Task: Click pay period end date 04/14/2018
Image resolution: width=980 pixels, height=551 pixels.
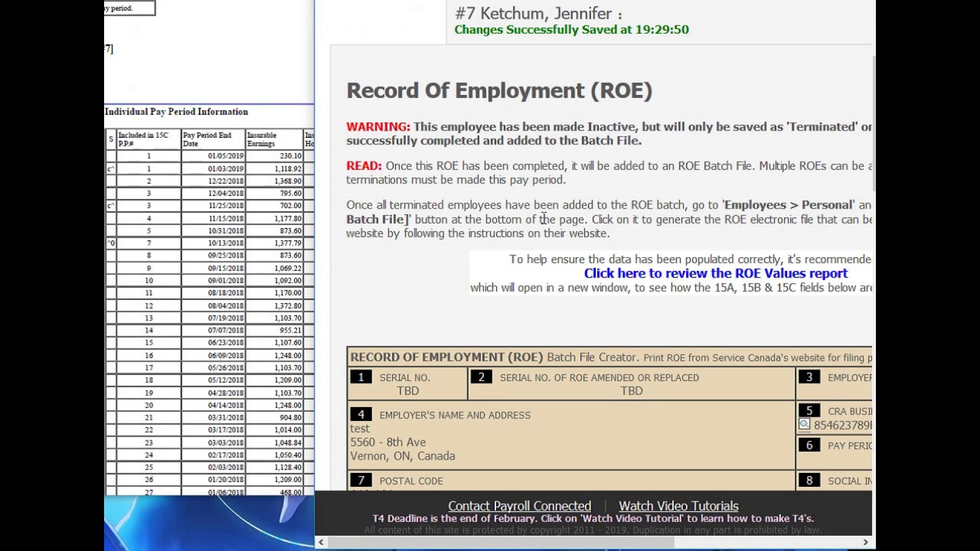Action: click(x=225, y=406)
